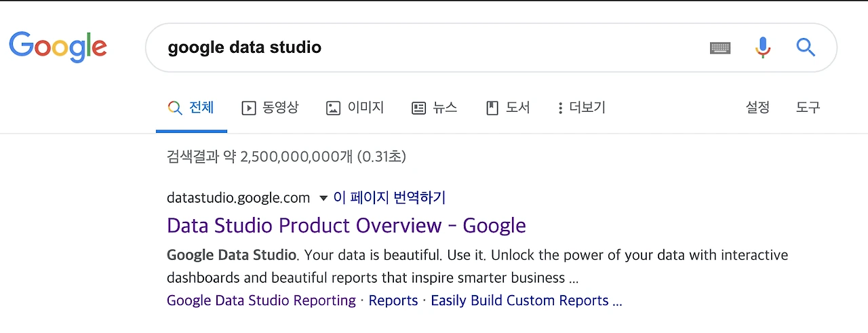Click the Google logo

coord(58,47)
